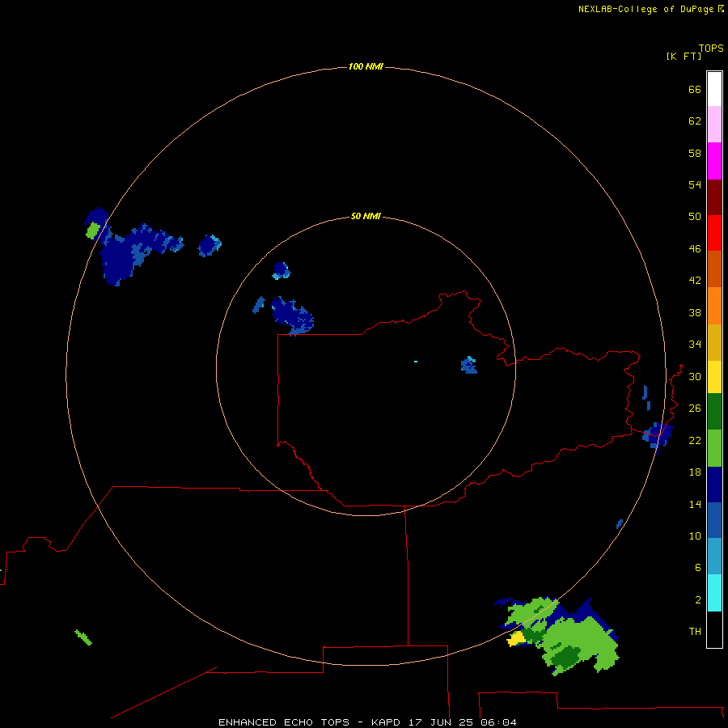Click the legend value 10
Image resolution: width=728 pixels, height=728 pixels.
point(695,535)
